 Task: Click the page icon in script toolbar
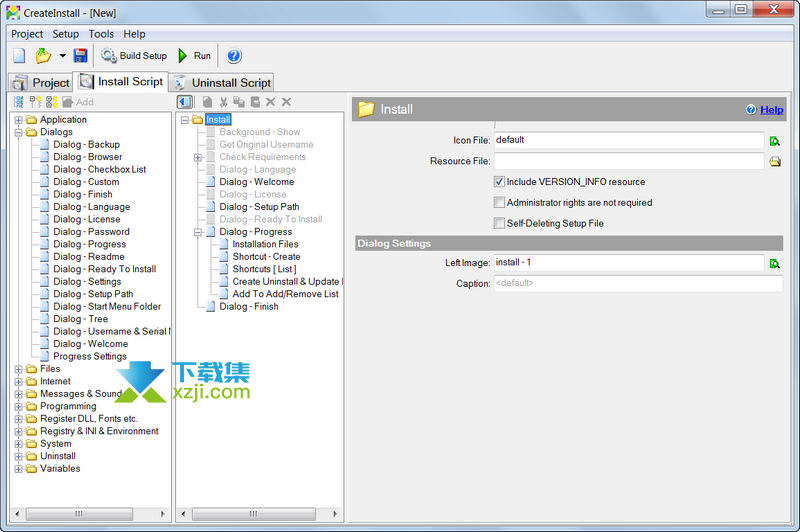[x=207, y=102]
